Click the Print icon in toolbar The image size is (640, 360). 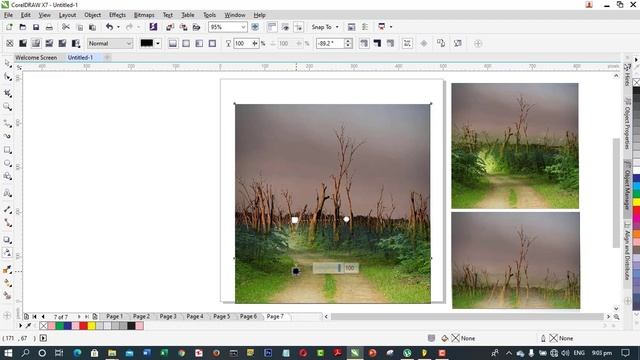click(x=49, y=27)
